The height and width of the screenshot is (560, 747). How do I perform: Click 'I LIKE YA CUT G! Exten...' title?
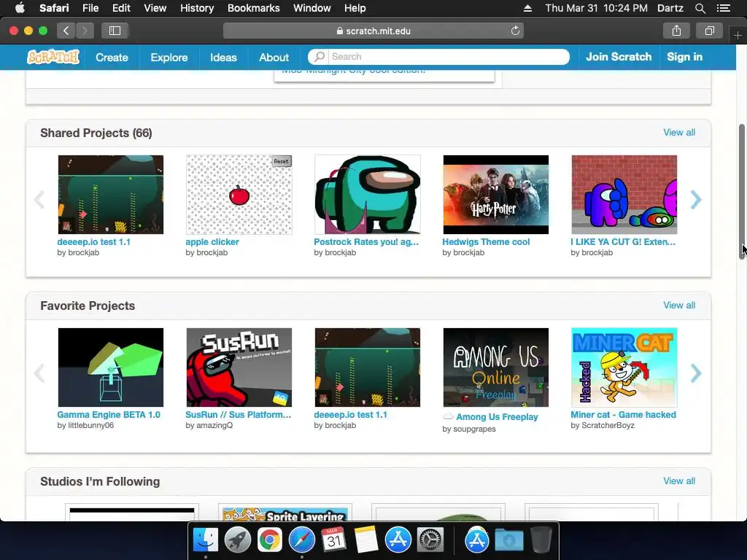[x=623, y=242]
